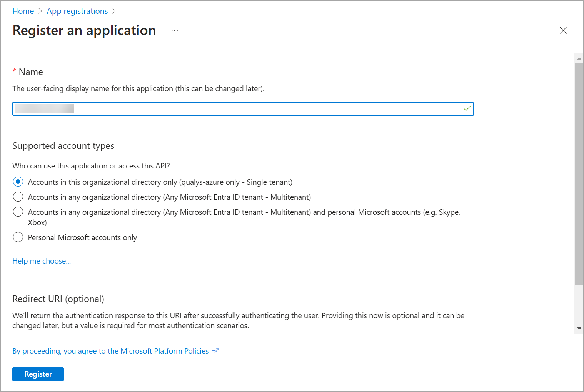584x392 pixels.
Task: Close the Register an application pane
Action: [x=563, y=30]
